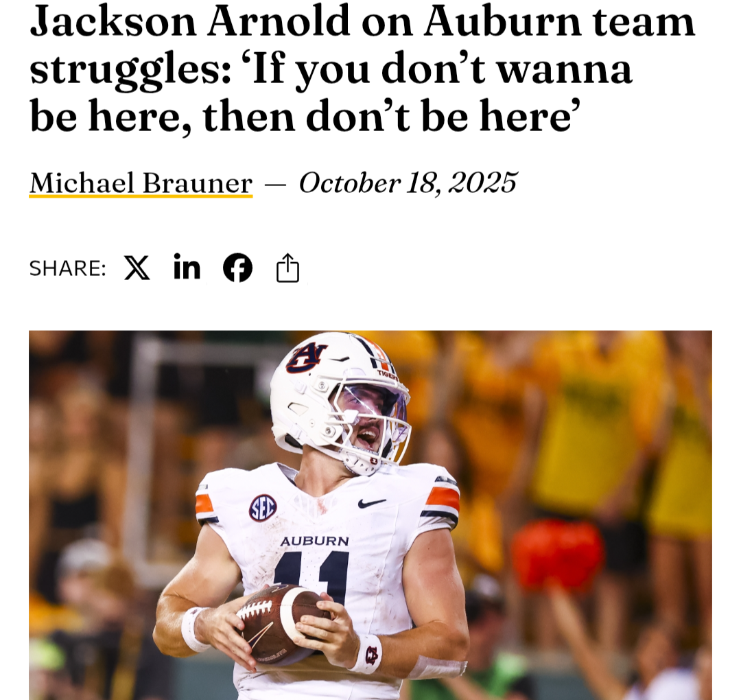This screenshot has height=700, width=741.
Task: Click the AUBURN text on the jersey
Action: click(315, 541)
